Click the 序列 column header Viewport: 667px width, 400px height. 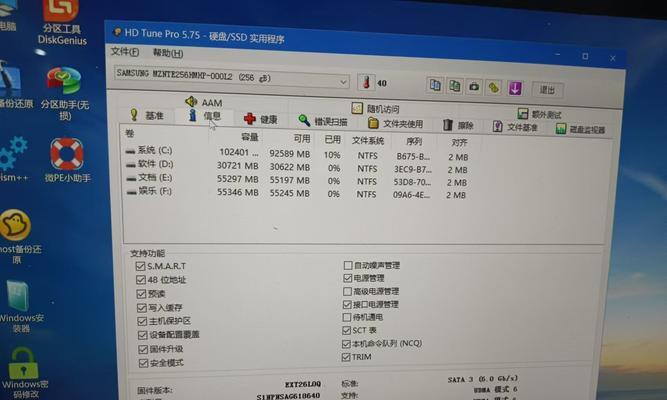414,141
